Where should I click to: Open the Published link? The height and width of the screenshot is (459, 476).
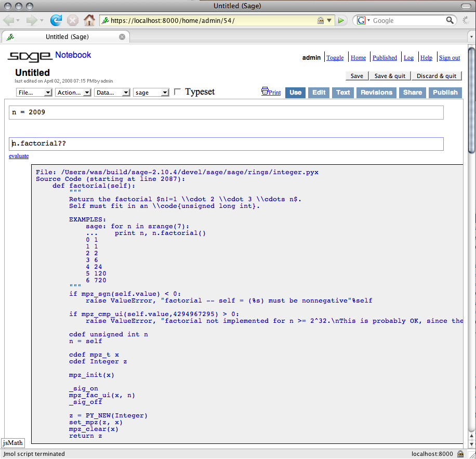point(385,58)
